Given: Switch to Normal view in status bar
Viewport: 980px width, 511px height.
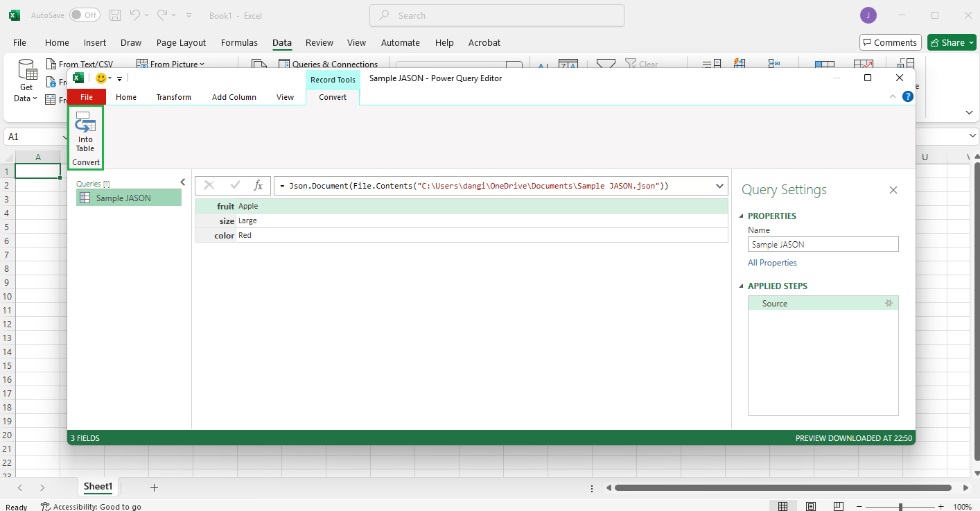Looking at the screenshot, I should click(x=782, y=506).
